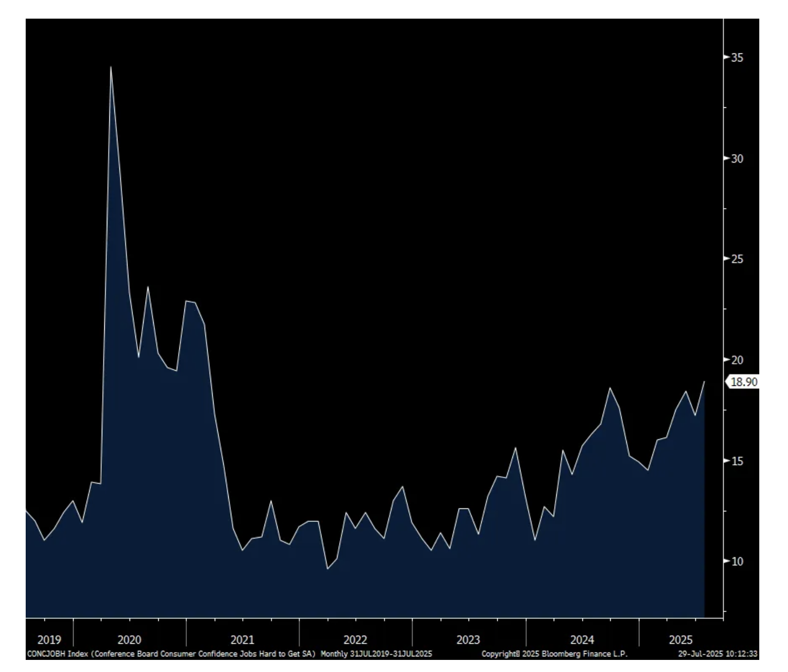Image resolution: width=788 pixels, height=672 pixels.
Task: Click the 25 y-axis label
Action: coord(737,259)
